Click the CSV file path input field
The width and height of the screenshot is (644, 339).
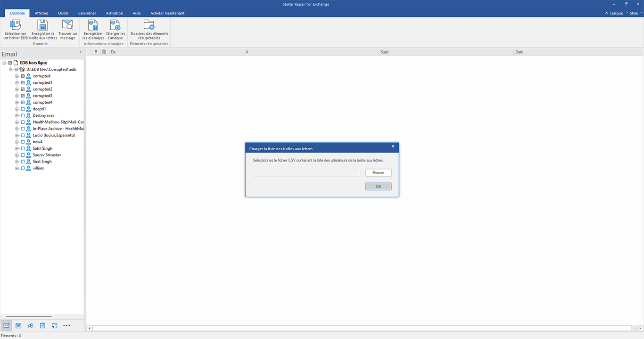coord(306,173)
